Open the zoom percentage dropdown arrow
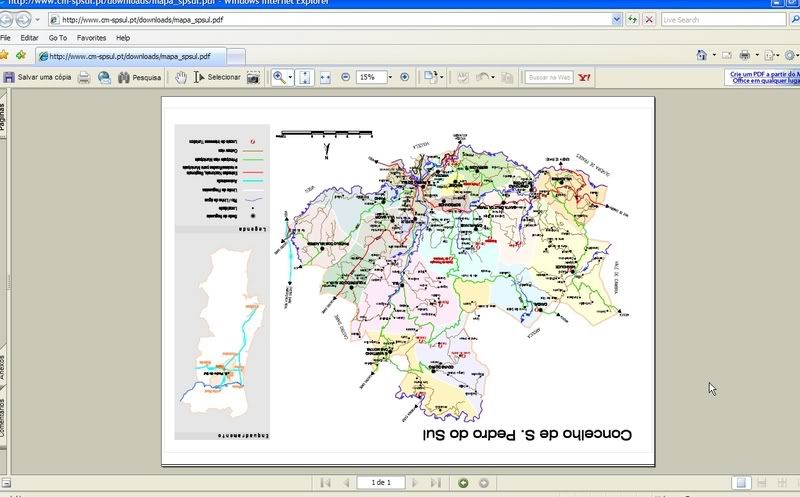800x497 pixels. [390, 78]
